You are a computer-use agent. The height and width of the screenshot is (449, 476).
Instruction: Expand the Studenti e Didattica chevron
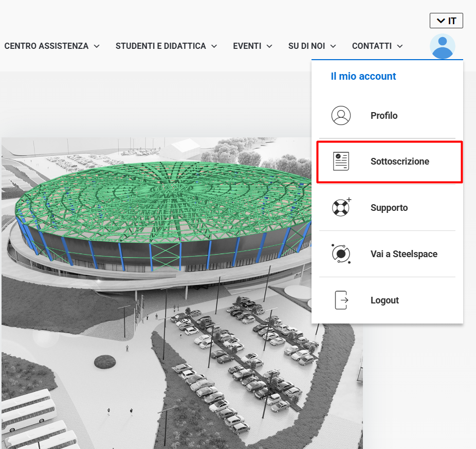point(214,46)
